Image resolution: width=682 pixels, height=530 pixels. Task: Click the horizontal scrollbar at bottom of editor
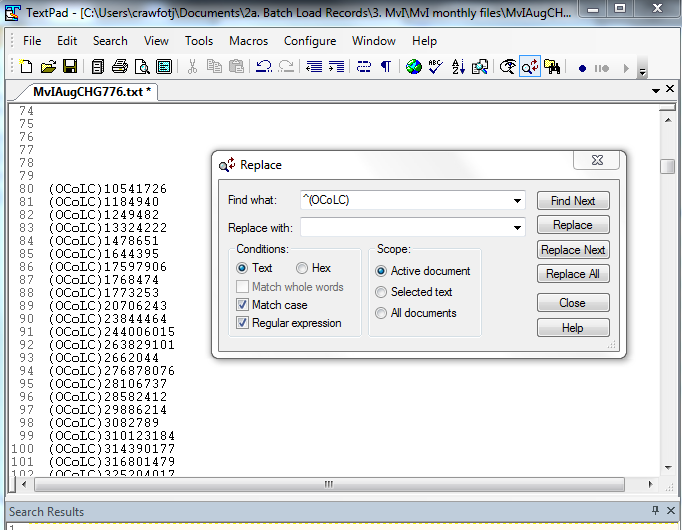click(330, 485)
